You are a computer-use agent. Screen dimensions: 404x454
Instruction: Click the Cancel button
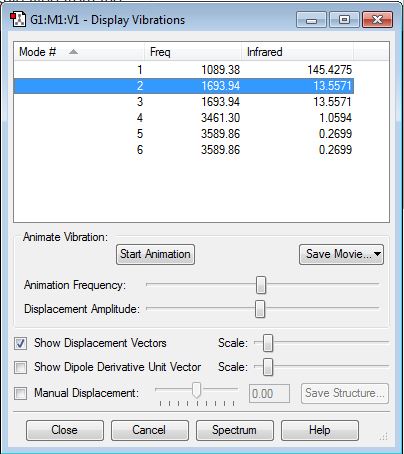coord(150,430)
